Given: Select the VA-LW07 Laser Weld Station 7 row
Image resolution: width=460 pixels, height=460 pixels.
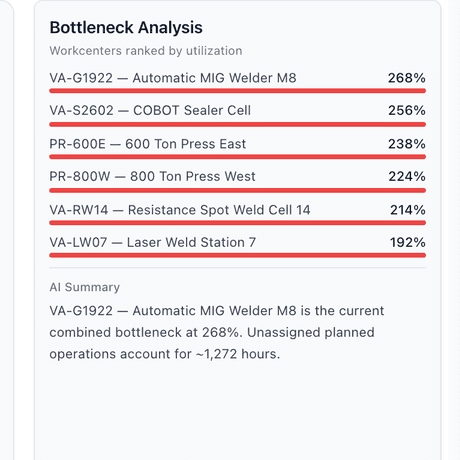Looking at the screenshot, I should [x=237, y=247].
